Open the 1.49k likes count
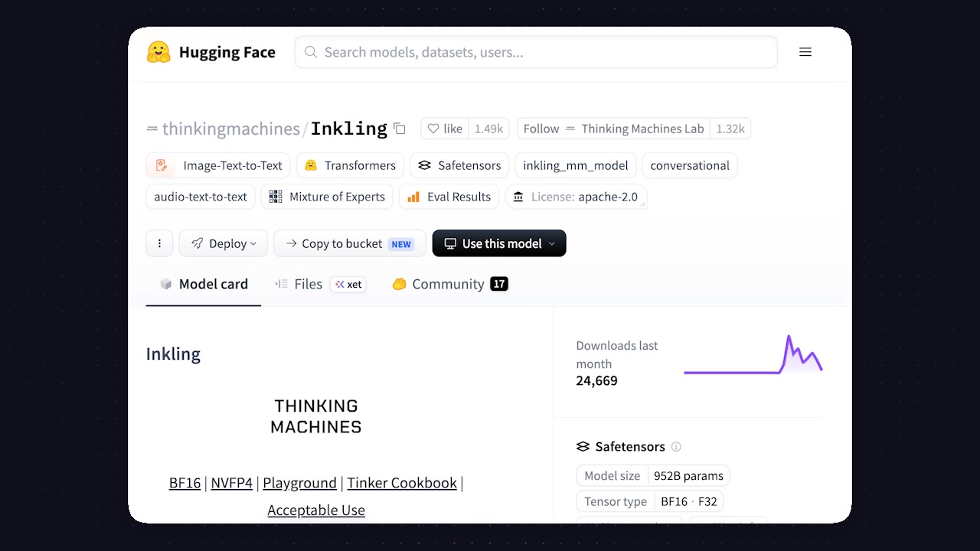 click(x=488, y=129)
